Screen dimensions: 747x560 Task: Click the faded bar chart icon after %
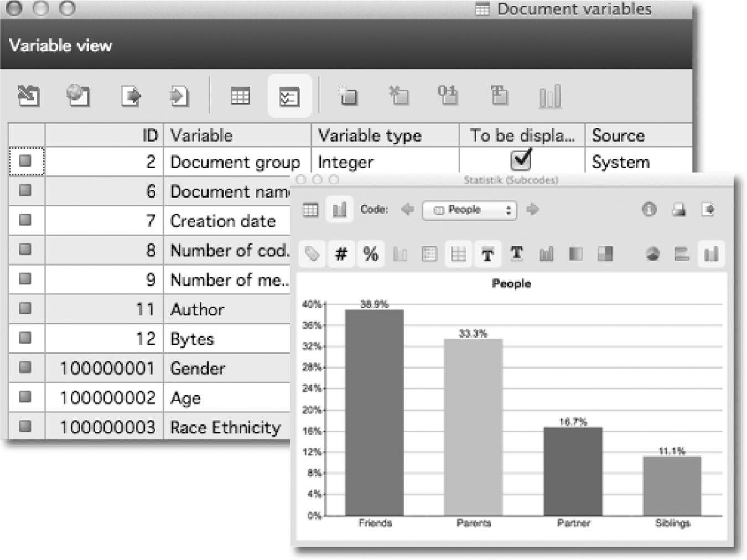400,254
